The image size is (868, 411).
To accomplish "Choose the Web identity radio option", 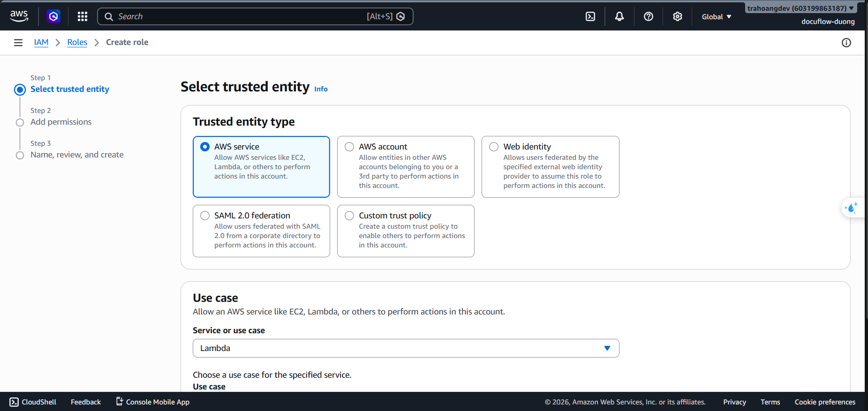I will [x=494, y=147].
